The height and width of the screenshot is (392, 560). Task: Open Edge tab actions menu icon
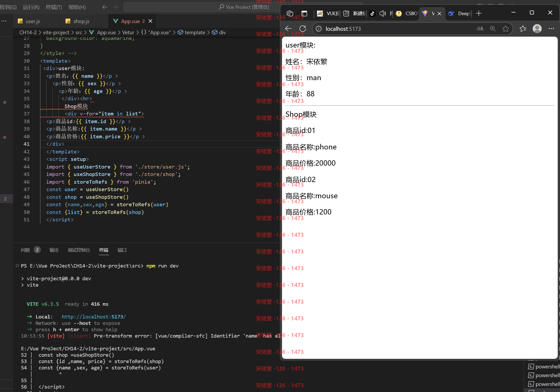304,13
